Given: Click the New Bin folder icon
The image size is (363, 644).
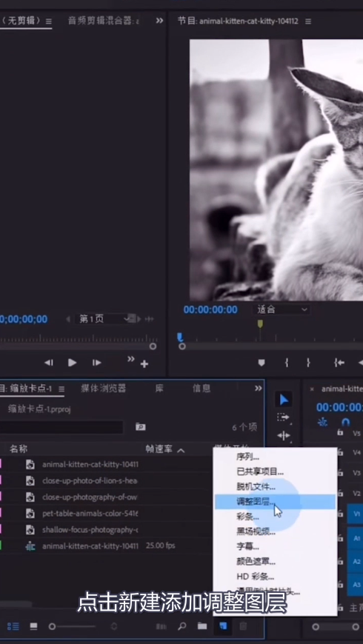Looking at the screenshot, I should (202, 626).
